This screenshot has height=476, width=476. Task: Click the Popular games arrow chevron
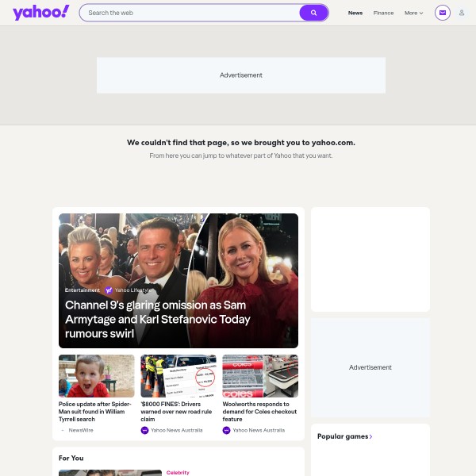coord(370,436)
